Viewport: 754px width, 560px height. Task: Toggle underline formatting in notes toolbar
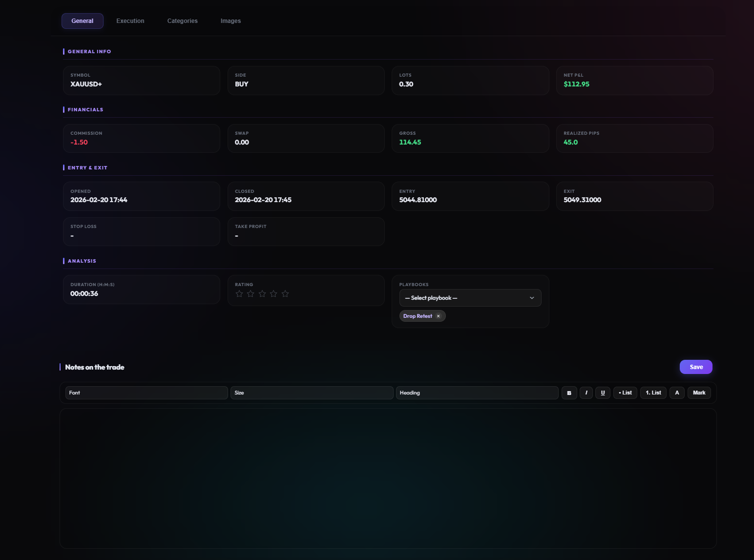(x=603, y=393)
